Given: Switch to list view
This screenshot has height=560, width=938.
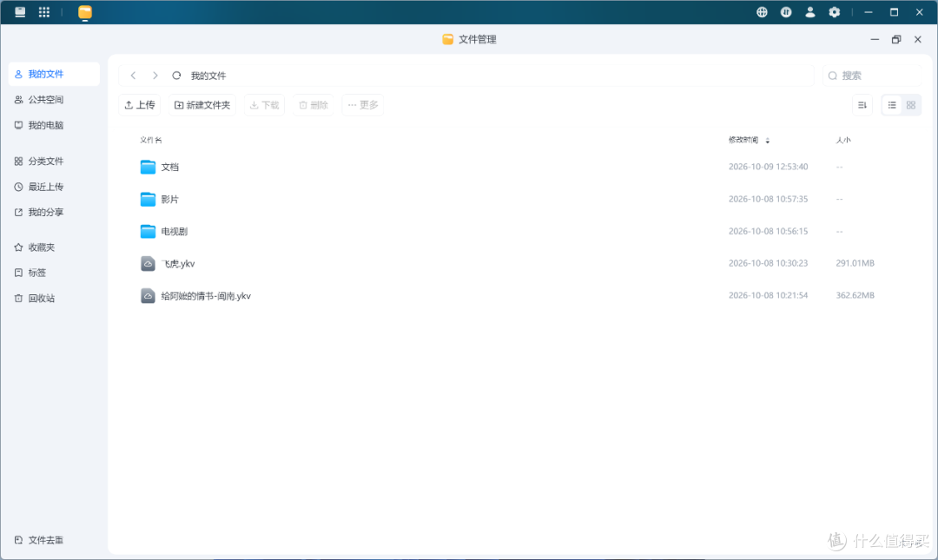Looking at the screenshot, I should point(892,105).
